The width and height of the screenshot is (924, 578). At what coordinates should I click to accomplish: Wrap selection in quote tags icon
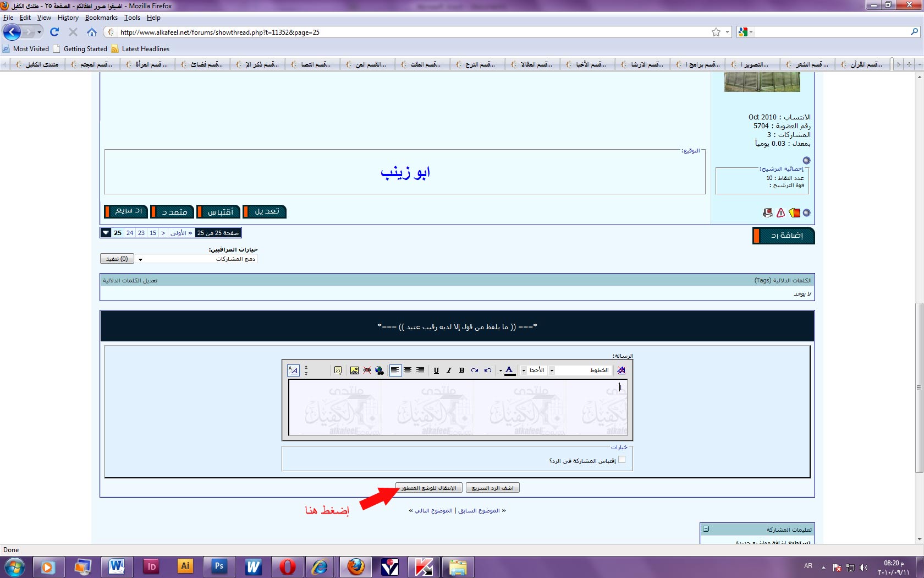[338, 370]
